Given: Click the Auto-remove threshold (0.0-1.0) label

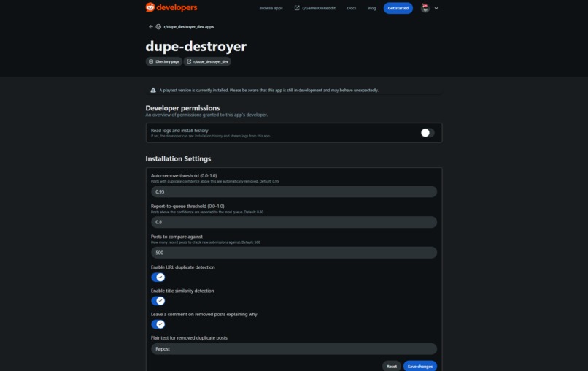Looking at the screenshot, I should pyautogui.click(x=184, y=175).
